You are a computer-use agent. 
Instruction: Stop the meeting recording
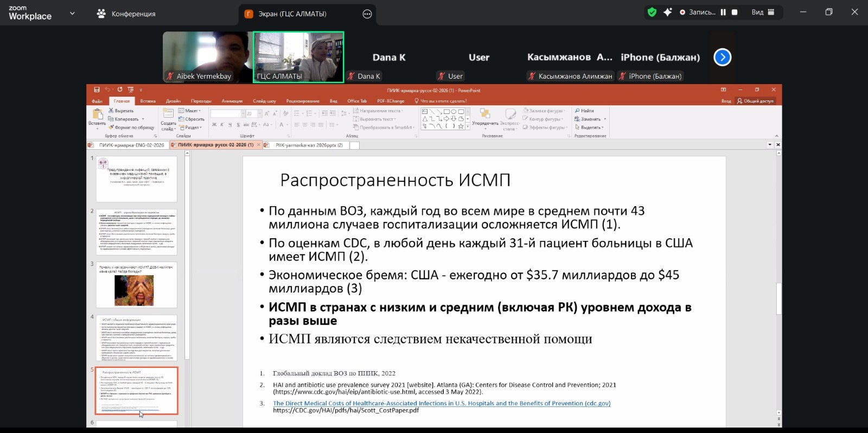tap(735, 12)
